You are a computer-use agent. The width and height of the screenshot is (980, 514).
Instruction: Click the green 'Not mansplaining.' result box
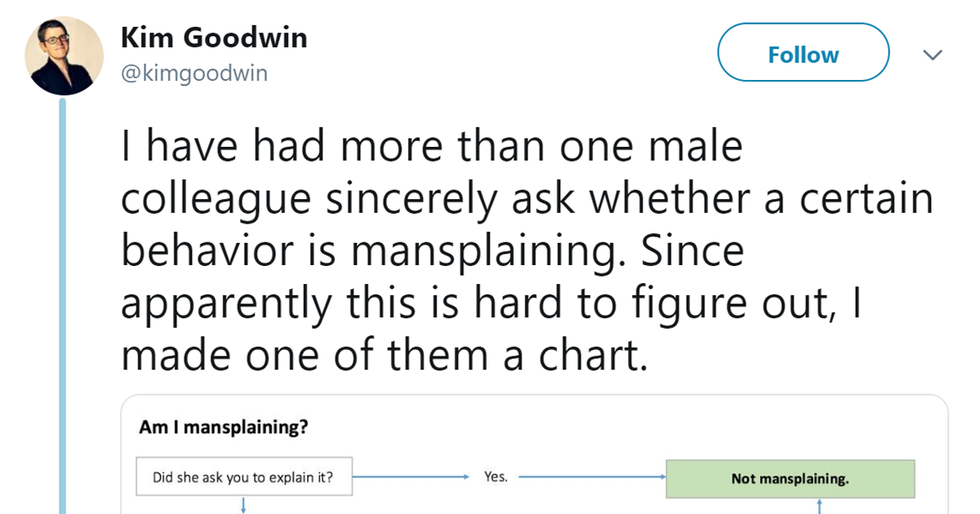pos(791,478)
